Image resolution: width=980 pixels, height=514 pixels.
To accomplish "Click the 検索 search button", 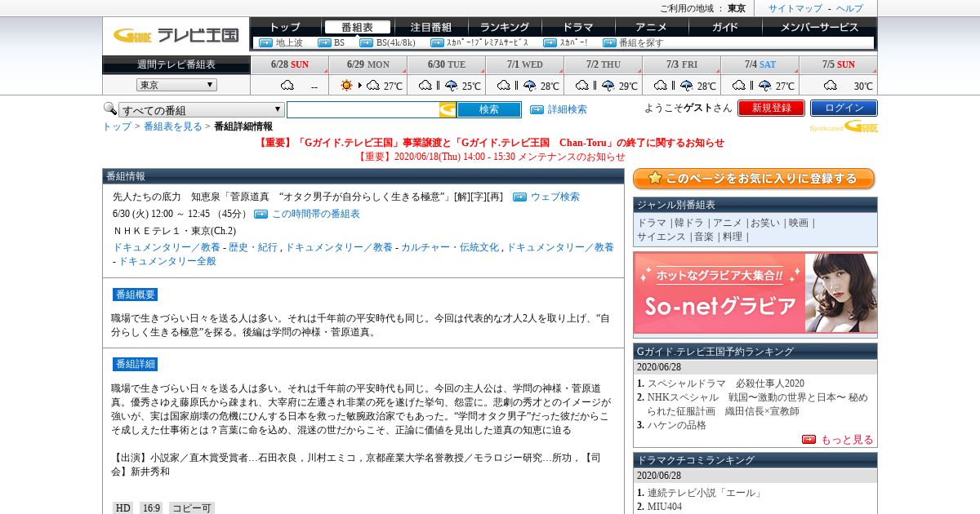I will click(489, 109).
